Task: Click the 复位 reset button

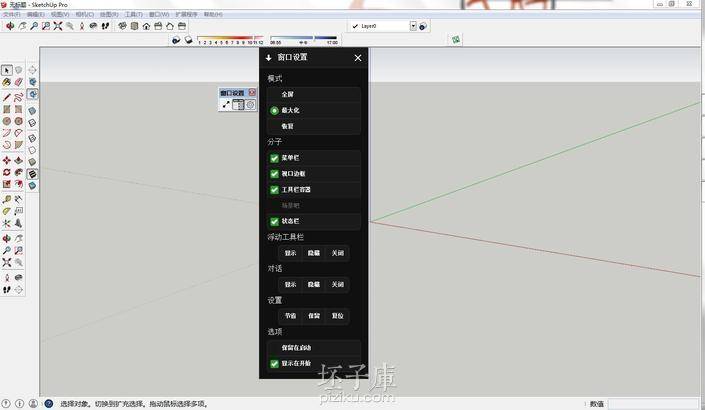Action: point(338,316)
